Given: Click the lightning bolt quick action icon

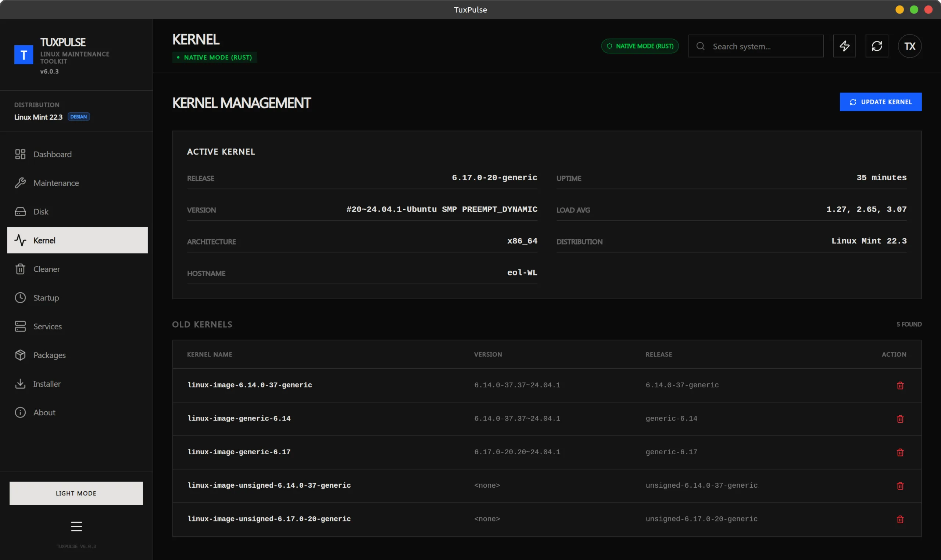Looking at the screenshot, I should point(844,46).
